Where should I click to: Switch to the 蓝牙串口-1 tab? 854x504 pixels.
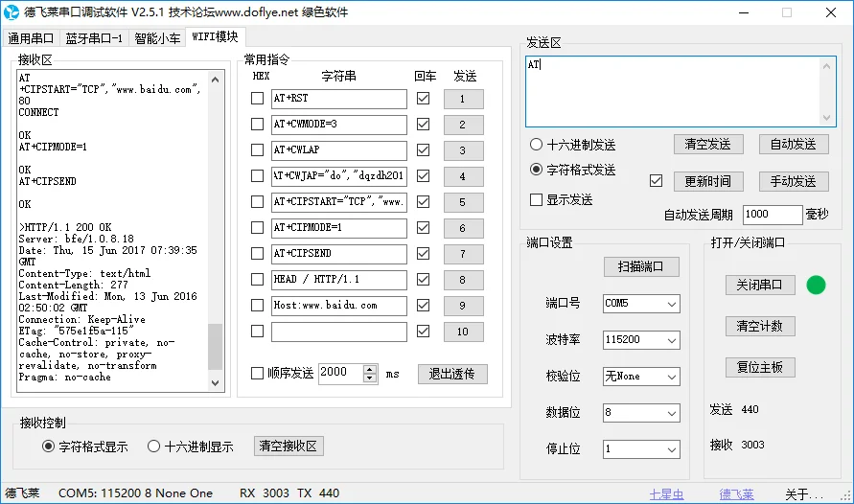click(x=94, y=38)
